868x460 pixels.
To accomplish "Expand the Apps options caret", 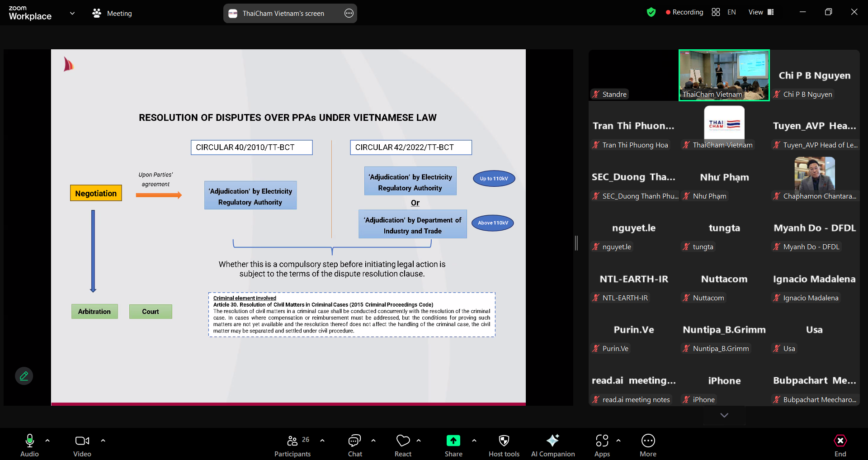I will pyautogui.click(x=618, y=440).
